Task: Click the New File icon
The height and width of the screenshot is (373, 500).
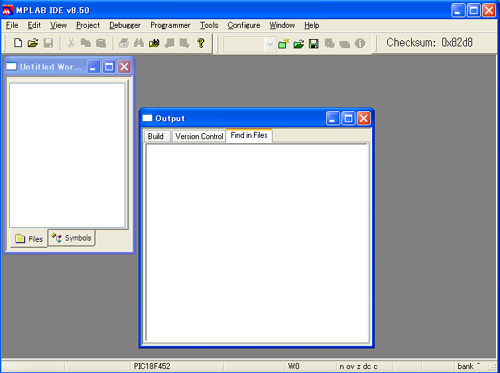Action: pos(18,43)
